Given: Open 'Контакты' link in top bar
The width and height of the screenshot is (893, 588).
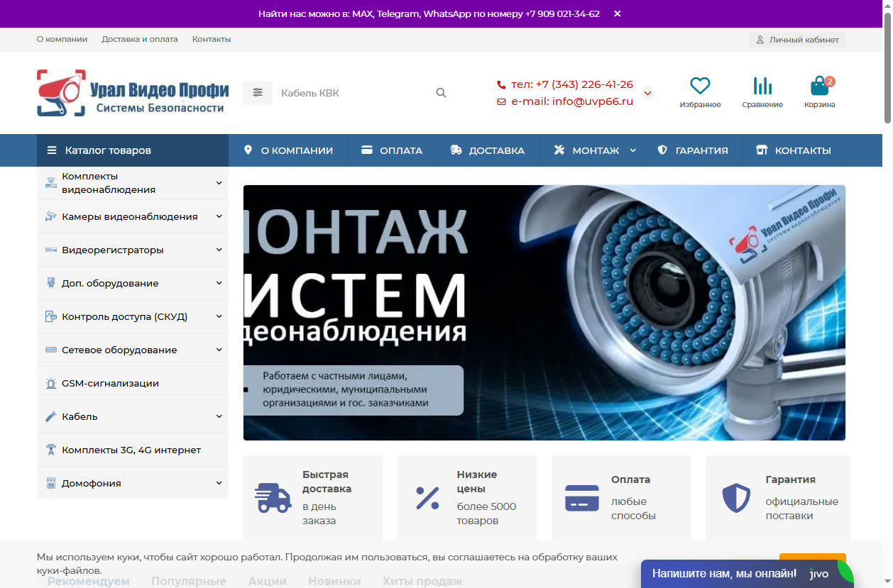Looking at the screenshot, I should point(212,39).
